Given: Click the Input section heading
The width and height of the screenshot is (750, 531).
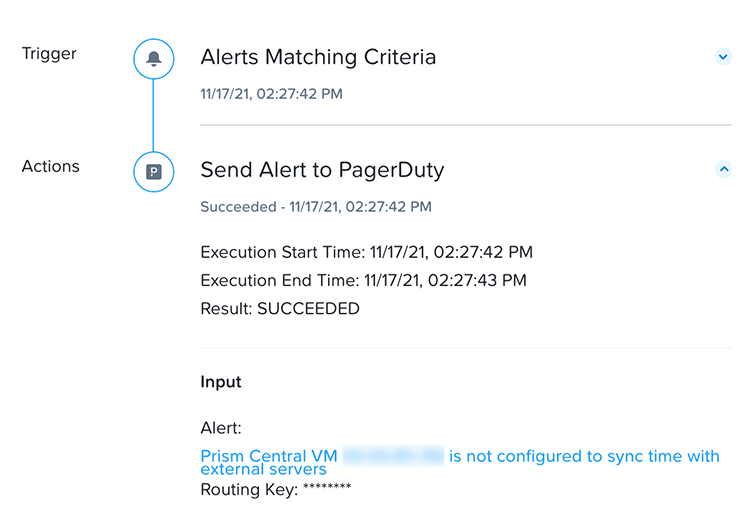Looking at the screenshot, I should point(221,382).
